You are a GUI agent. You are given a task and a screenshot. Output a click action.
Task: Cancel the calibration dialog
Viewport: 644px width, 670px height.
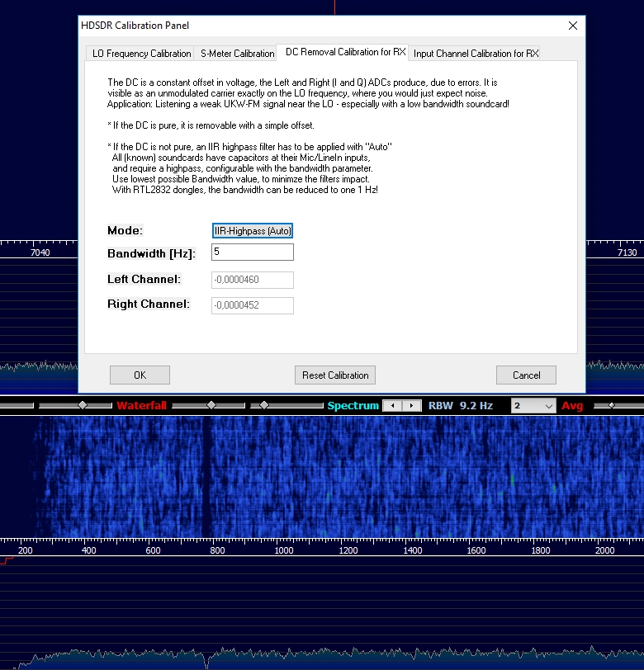(526, 375)
